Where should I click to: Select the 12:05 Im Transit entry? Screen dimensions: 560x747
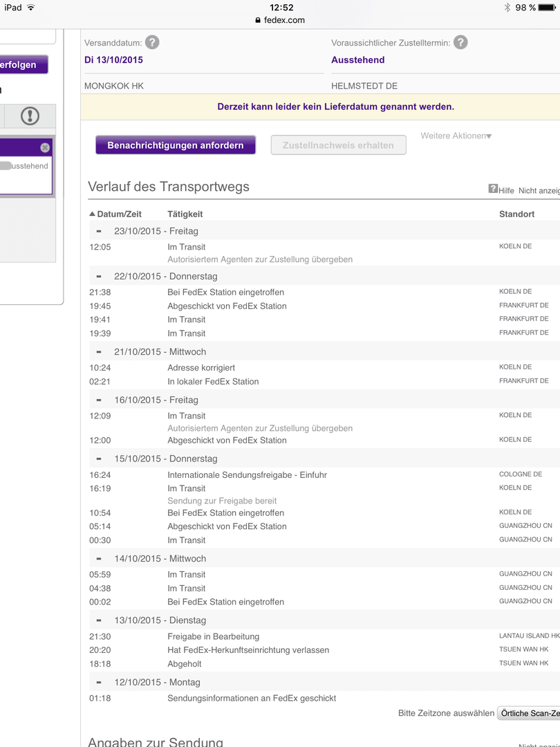click(x=187, y=247)
